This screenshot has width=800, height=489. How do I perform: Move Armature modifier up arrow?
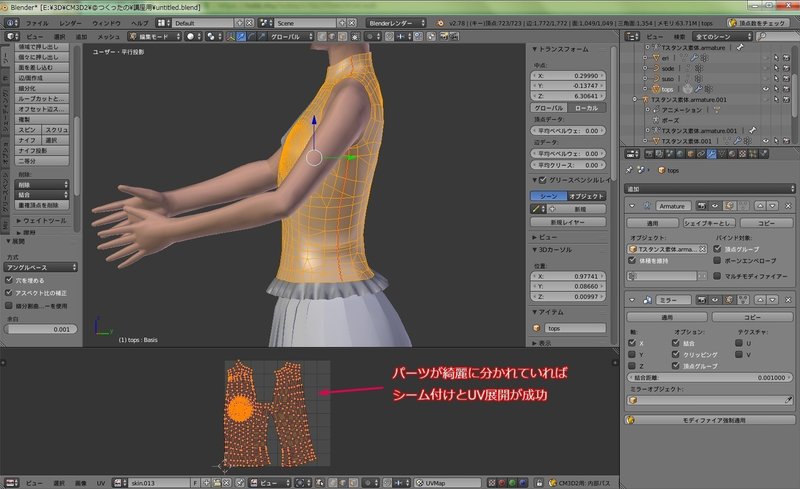(x=760, y=206)
